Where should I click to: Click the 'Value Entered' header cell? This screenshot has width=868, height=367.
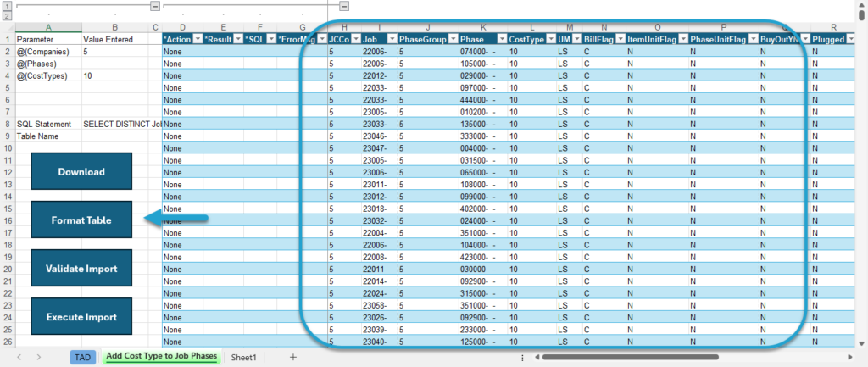point(114,39)
